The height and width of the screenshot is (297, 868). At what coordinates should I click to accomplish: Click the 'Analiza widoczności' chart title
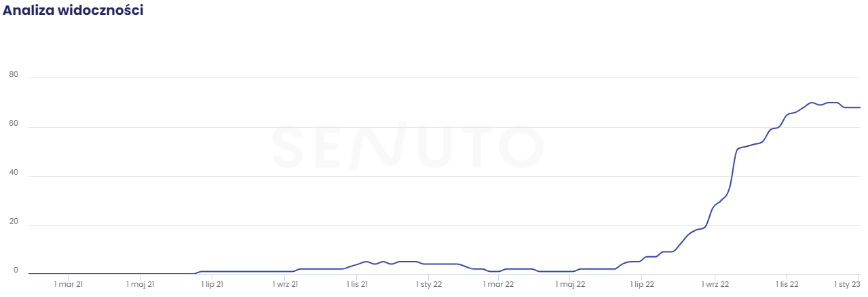click(73, 10)
